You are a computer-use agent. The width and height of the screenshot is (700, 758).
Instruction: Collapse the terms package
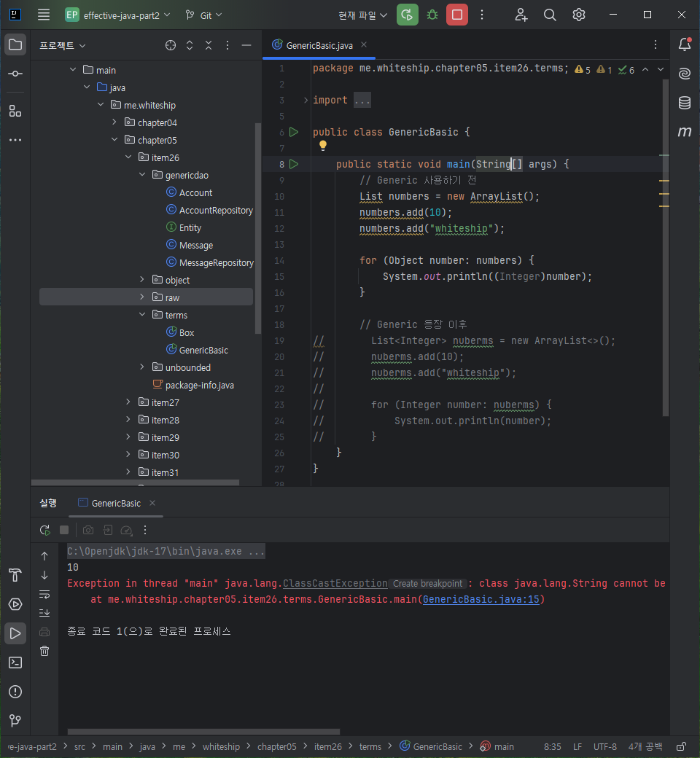point(142,315)
